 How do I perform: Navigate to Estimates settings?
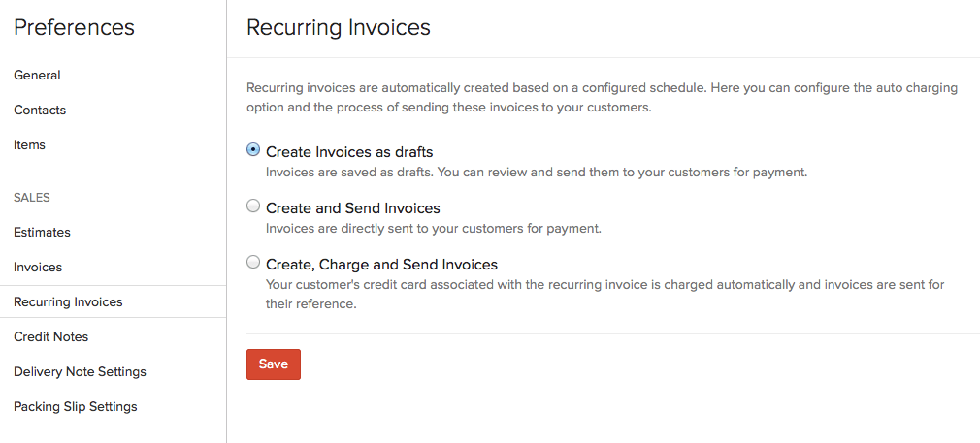(x=42, y=232)
